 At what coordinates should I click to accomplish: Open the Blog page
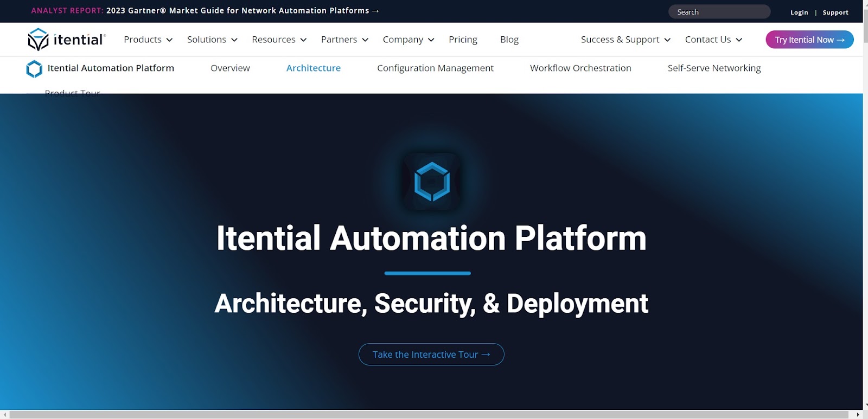click(509, 40)
